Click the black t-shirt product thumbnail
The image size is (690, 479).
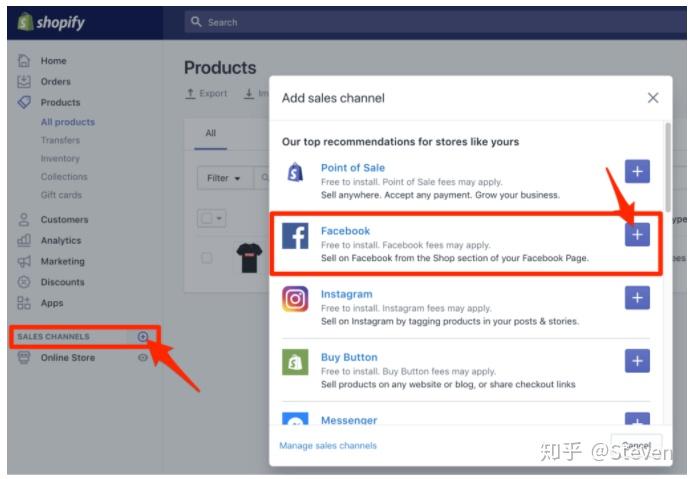click(x=249, y=257)
